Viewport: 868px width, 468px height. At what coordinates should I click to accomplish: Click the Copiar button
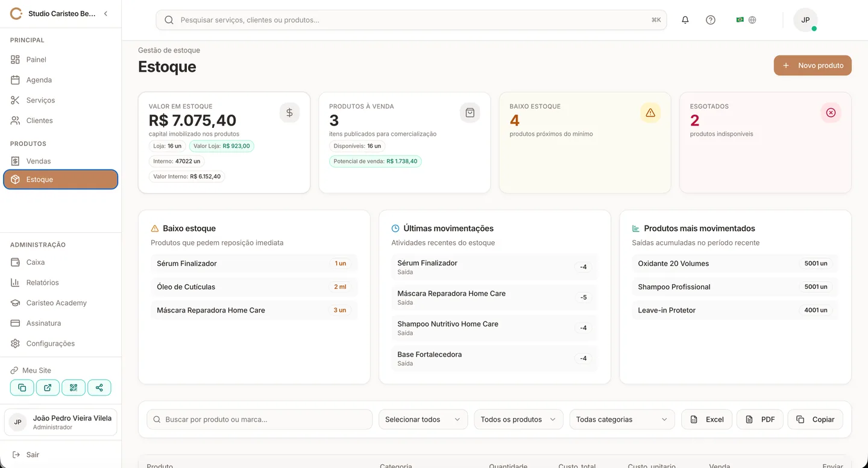tap(816, 419)
